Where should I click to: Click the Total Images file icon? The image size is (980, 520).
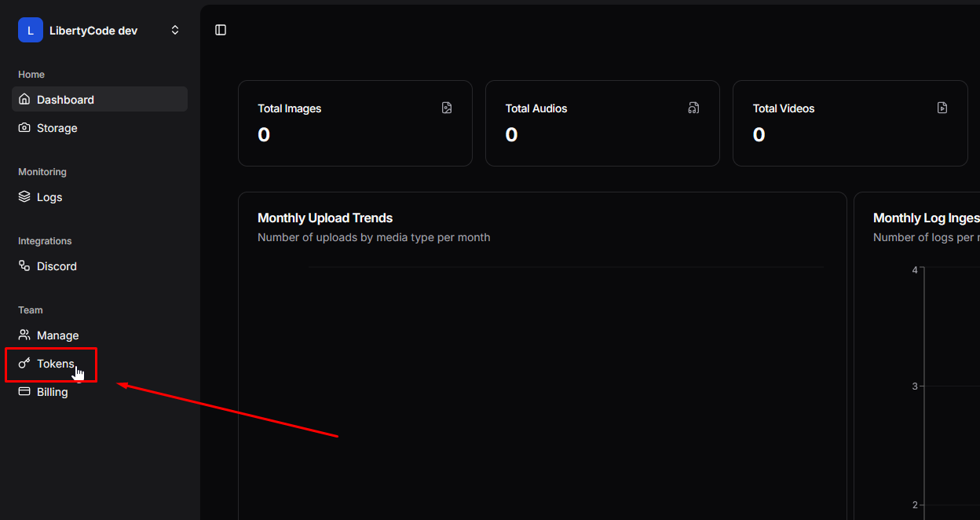tap(447, 108)
